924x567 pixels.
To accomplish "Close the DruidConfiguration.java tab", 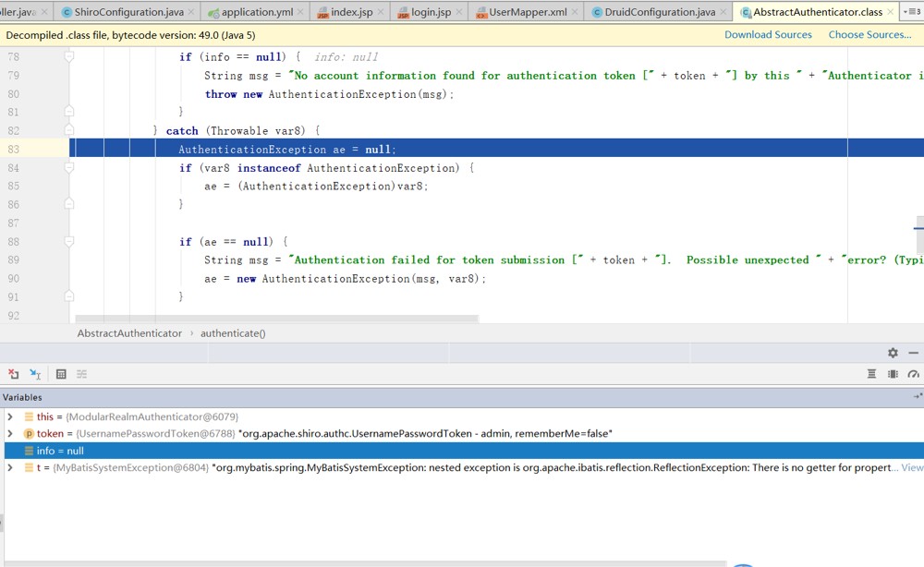I will 723,12.
